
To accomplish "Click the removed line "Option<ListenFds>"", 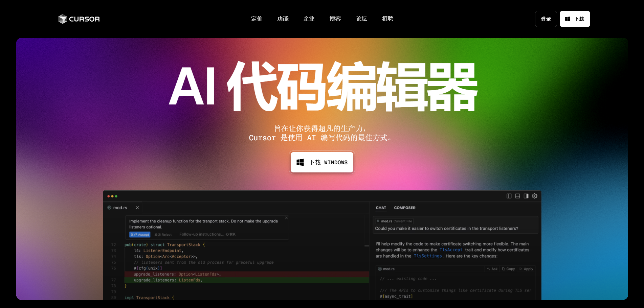I will 177,274.
